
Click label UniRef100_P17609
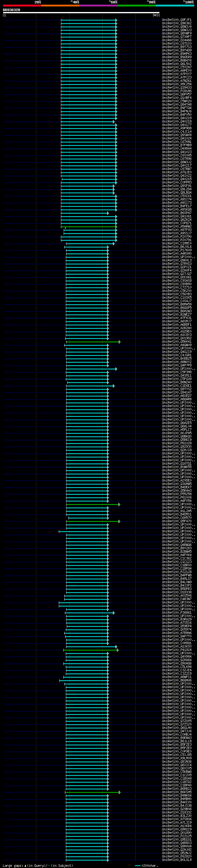click(x=177, y=250)
